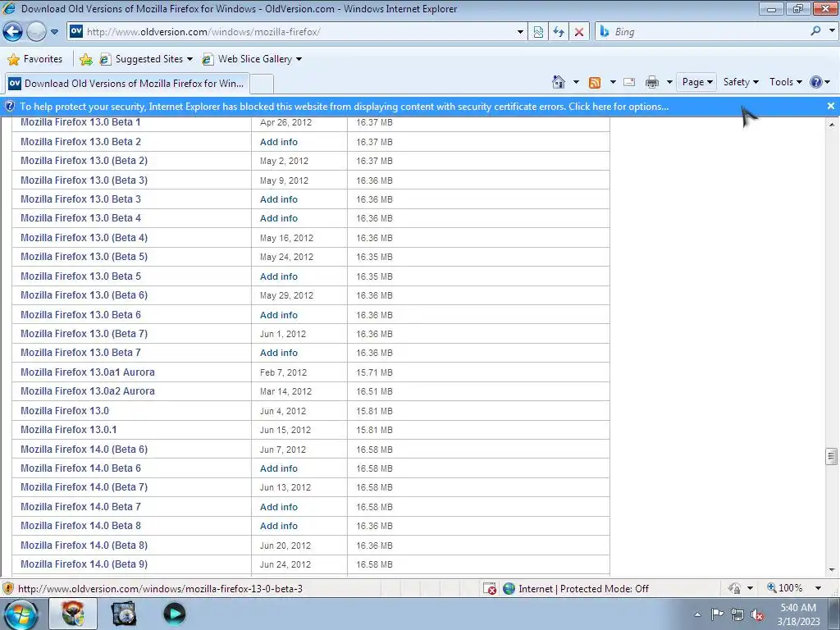Open Mozilla Firefox 13.0 (Beta 5) link

click(x=84, y=257)
